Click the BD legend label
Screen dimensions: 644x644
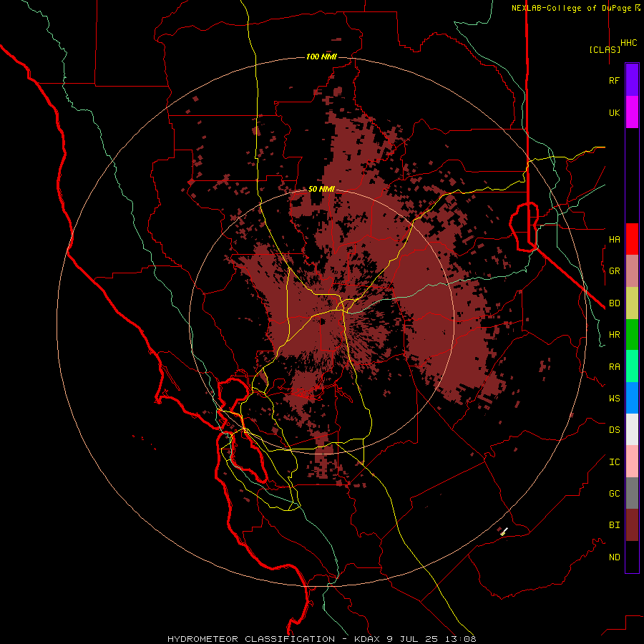click(x=614, y=303)
